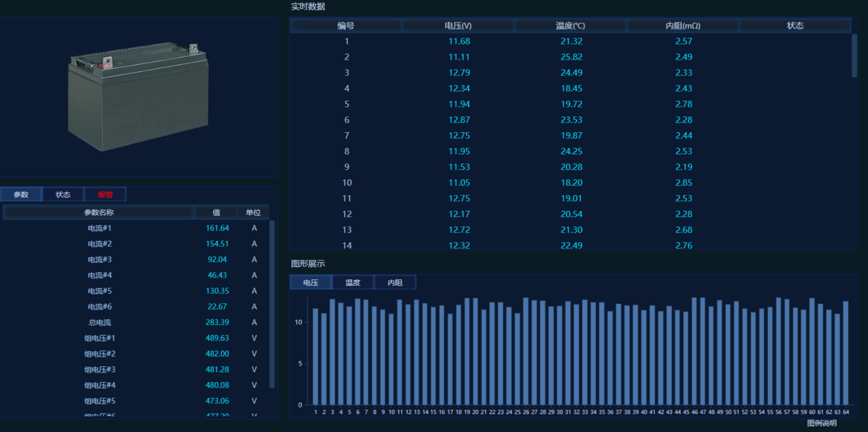
Task: Select battery row number 10
Action: pyautogui.click(x=347, y=183)
